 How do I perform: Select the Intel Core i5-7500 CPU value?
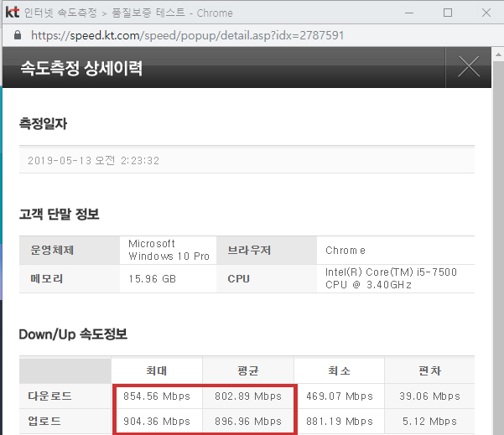point(391,278)
